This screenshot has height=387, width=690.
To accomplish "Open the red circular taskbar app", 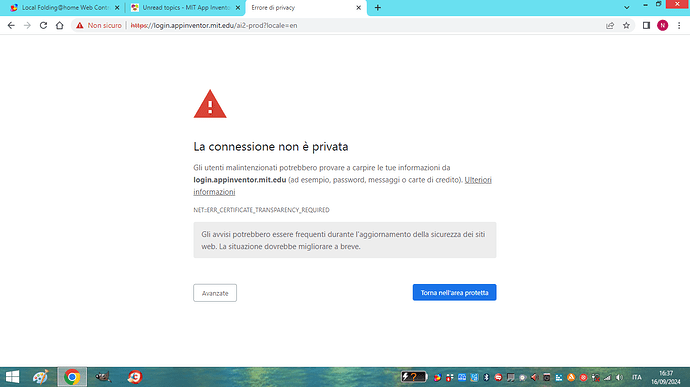I will 135,377.
